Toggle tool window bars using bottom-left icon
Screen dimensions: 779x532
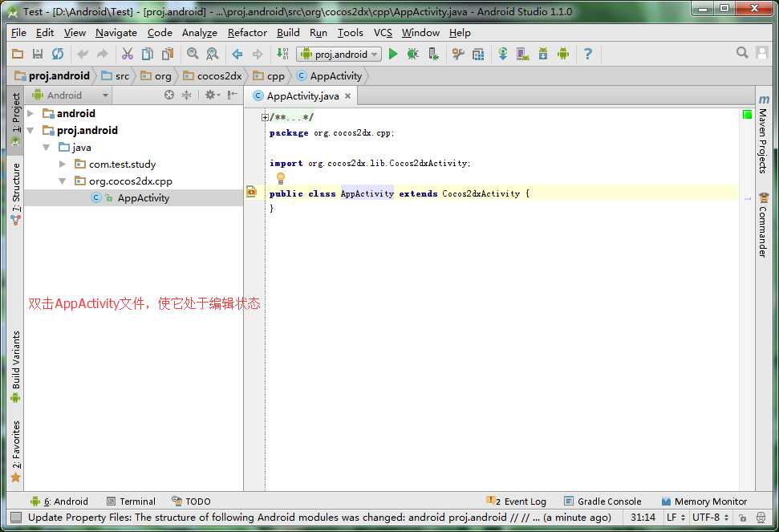point(16,518)
